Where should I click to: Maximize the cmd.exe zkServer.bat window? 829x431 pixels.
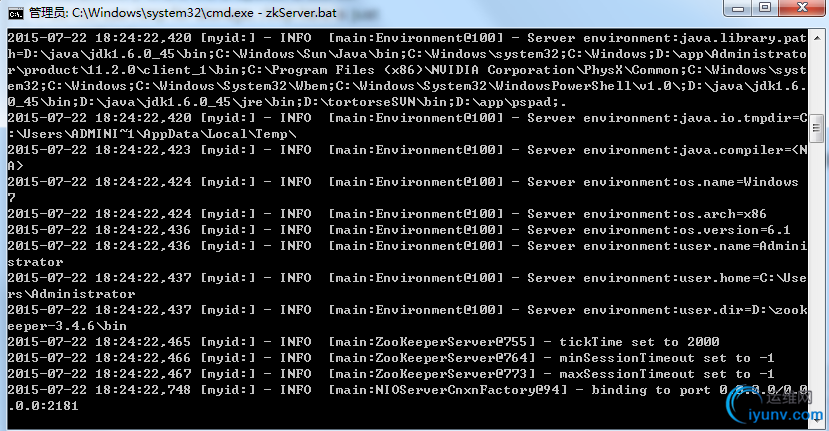tap(764, 8)
